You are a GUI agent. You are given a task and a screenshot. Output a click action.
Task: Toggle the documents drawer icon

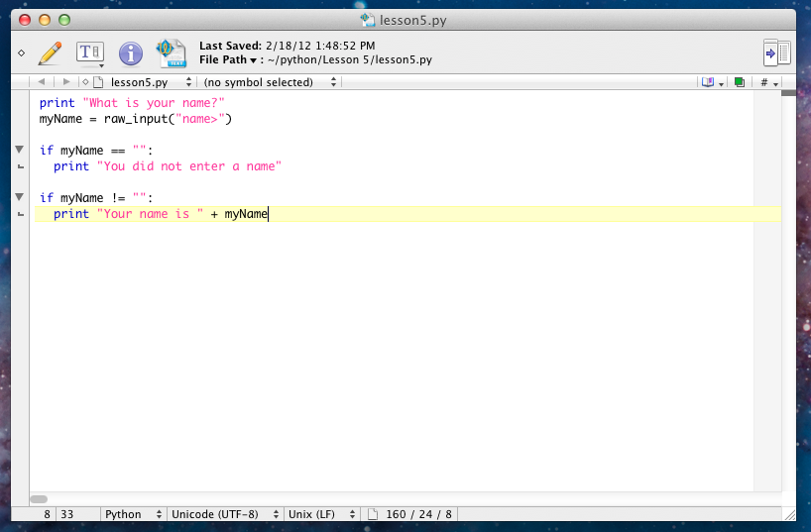776,53
